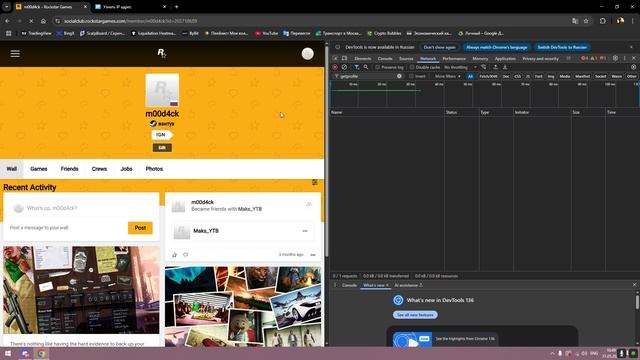Click "See all new features" button
640x360 pixels.
[x=415, y=315]
